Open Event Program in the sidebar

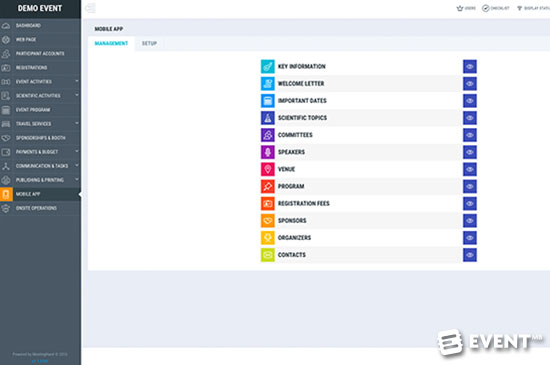40,110
